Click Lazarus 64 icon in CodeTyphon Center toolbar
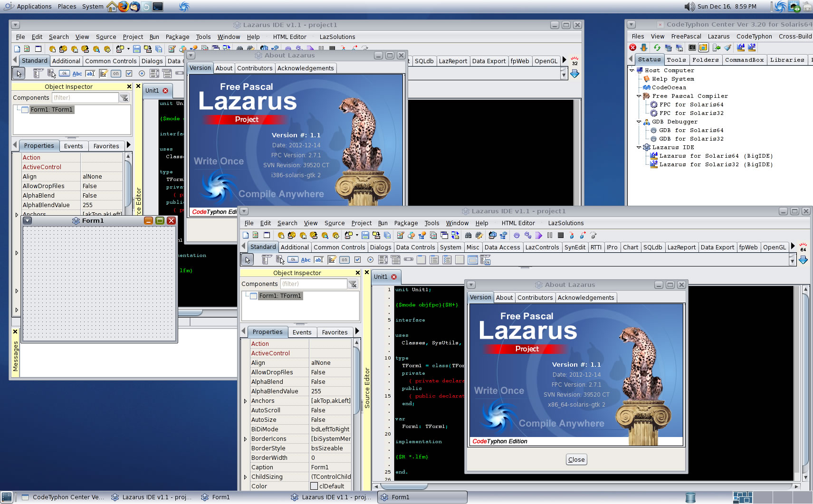The image size is (813, 504). point(740,48)
